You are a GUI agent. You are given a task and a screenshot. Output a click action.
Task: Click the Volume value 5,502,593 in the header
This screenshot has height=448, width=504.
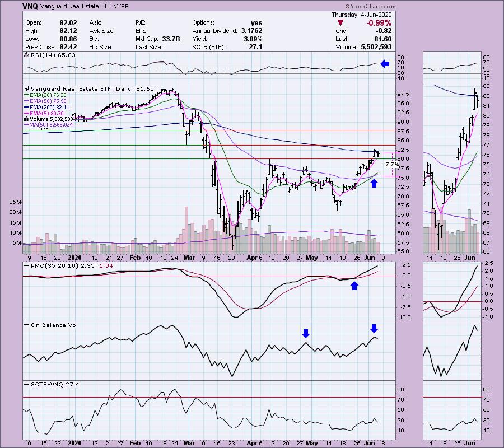tap(376, 47)
